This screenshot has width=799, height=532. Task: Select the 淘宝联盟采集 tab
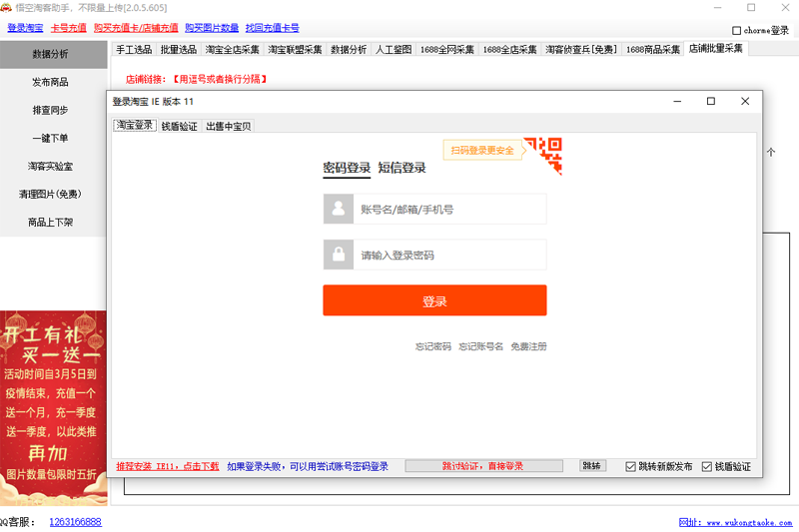click(295, 49)
